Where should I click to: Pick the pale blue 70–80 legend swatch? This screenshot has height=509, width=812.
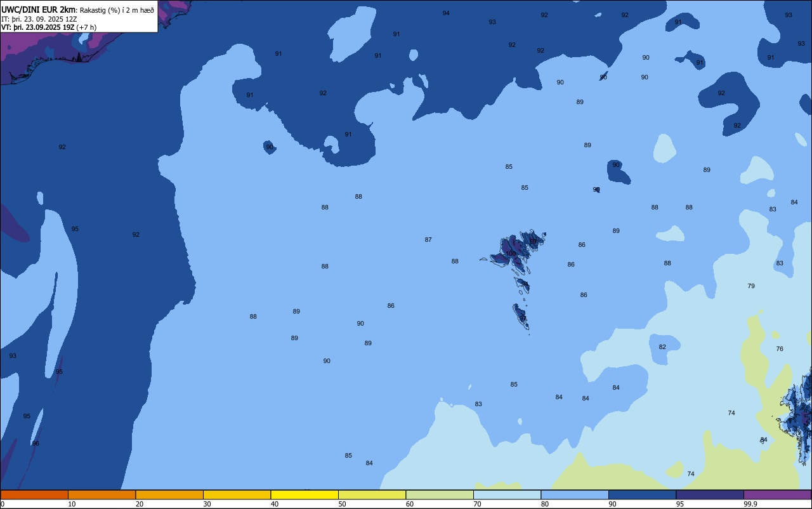point(507,494)
